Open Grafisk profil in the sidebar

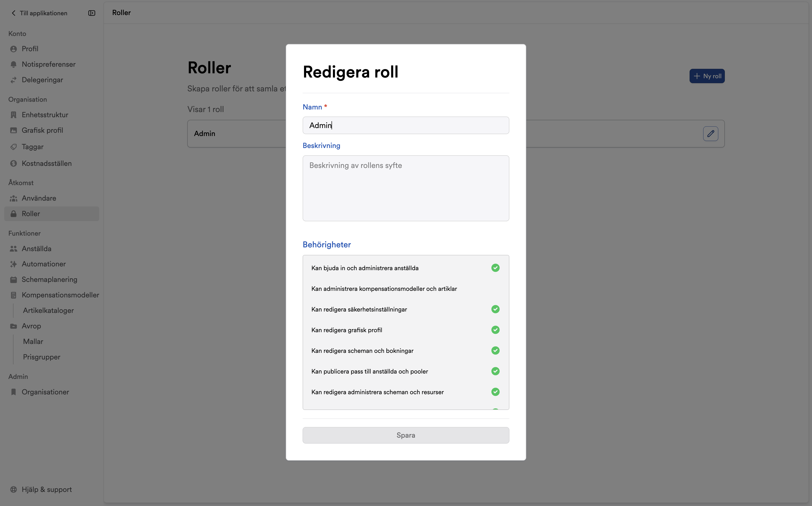click(51, 130)
